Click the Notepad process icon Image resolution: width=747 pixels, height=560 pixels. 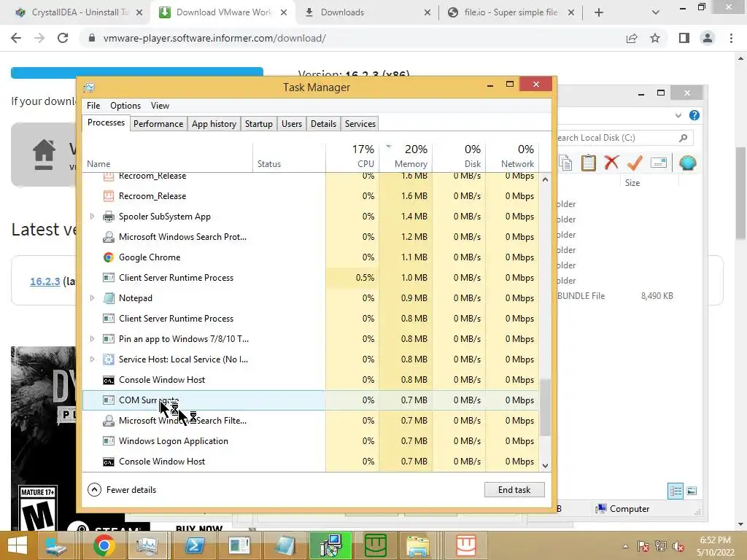[109, 298]
